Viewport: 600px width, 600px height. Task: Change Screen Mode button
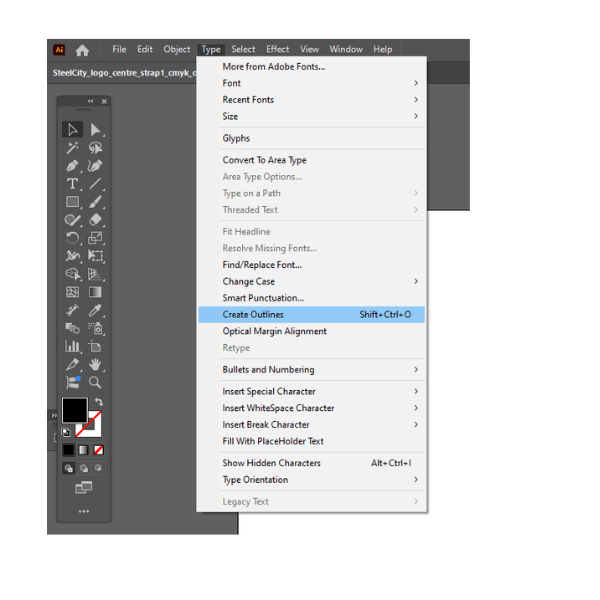(83, 488)
